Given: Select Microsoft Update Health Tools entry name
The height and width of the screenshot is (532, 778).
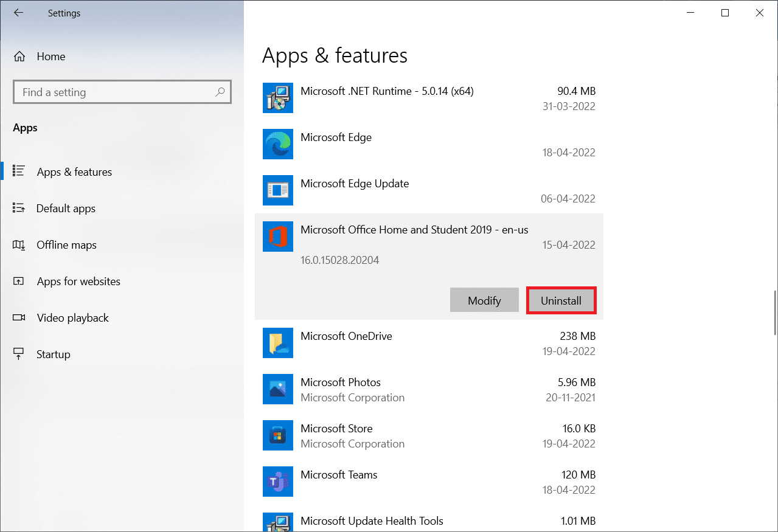Looking at the screenshot, I should (x=372, y=521).
